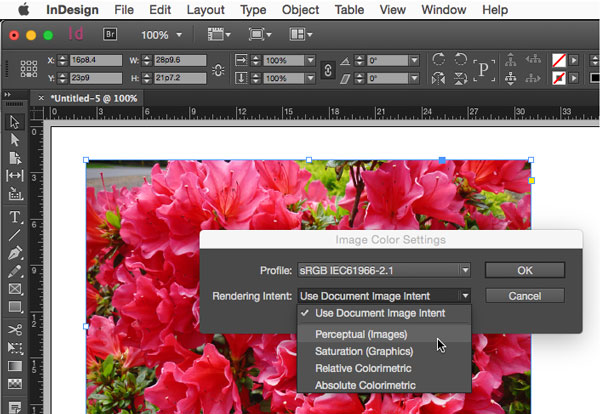The image size is (600, 414).
Task: Close the Untitled-5 document tab
Action: click(x=41, y=98)
